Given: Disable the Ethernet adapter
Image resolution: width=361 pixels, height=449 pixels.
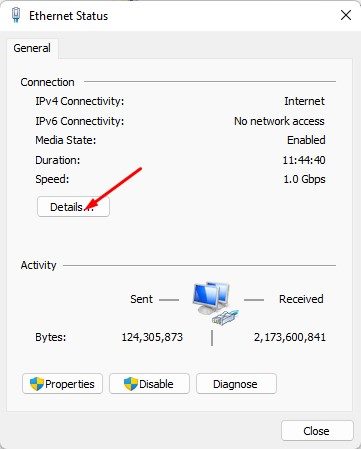Looking at the screenshot, I should coord(149,384).
